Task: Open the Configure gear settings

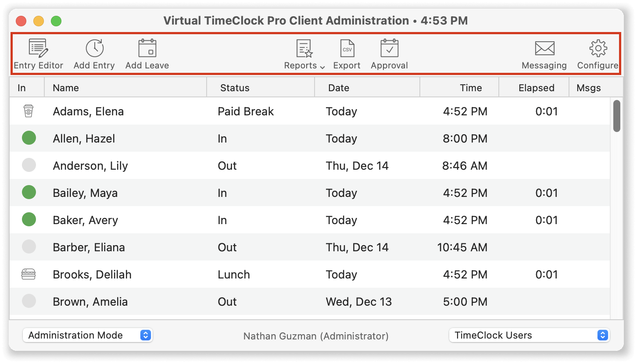Action: point(598,48)
